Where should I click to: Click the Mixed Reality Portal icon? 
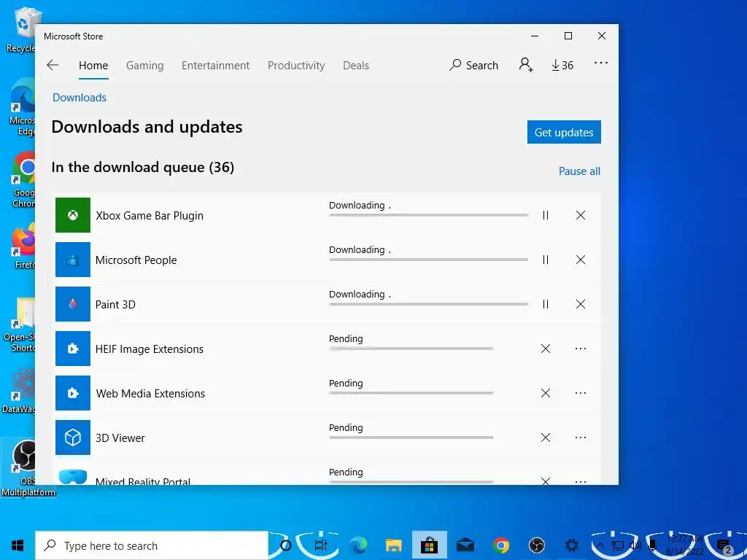(x=73, y=475)
